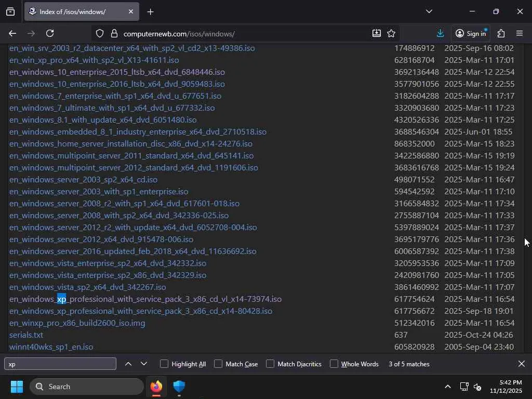The width and height of the screenshot is (532, 399).
Task: Open the Extensions puzzle icon
Action: [501, 33]
